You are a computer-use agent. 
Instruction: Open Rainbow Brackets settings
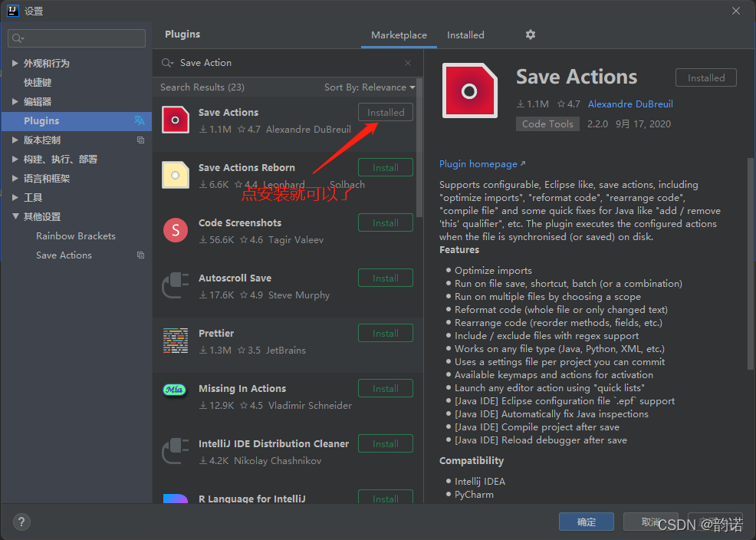pyautogui.click(x=76, y=236)
